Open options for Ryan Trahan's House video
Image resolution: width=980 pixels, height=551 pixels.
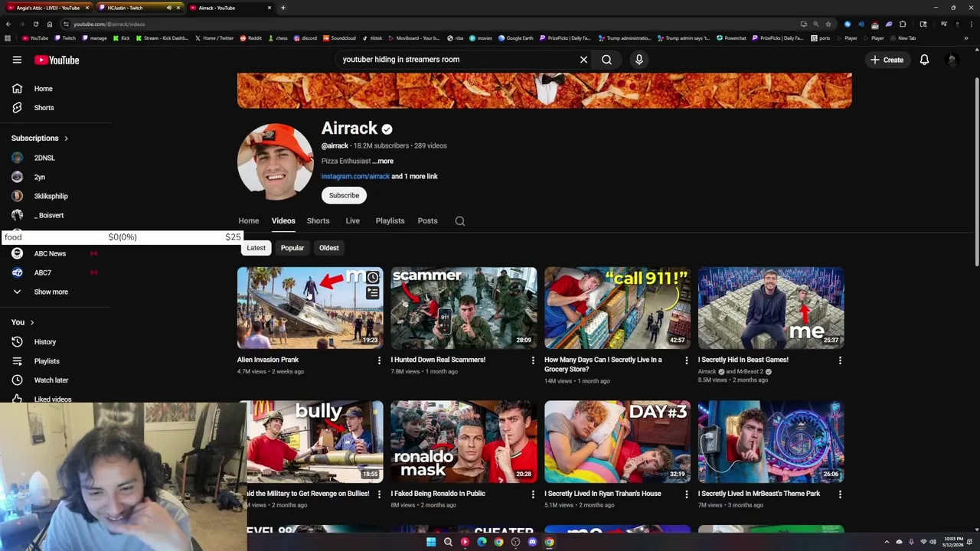point(686,494)
